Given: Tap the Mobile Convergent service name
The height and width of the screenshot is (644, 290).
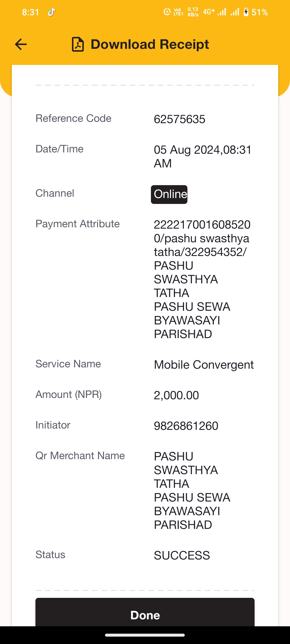Looking at the screenshot, I should point(204,365).
